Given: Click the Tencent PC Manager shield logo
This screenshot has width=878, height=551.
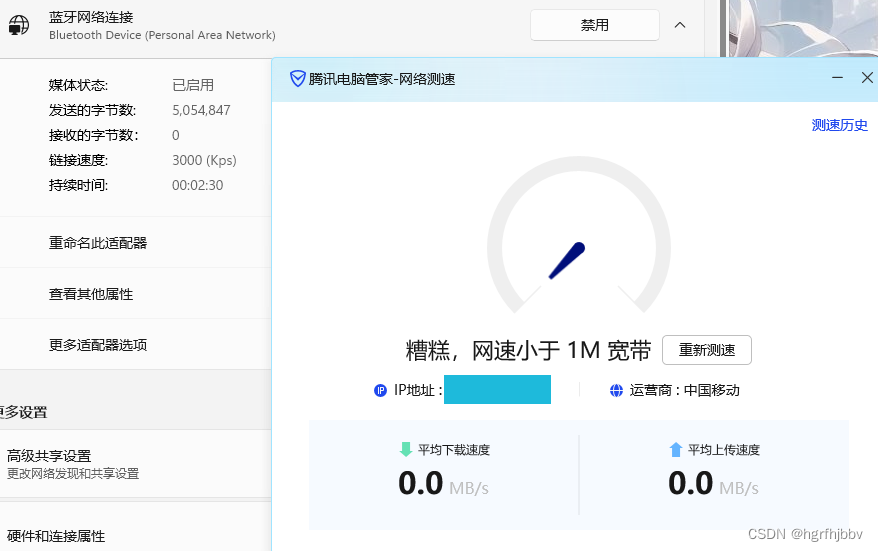Looking at the screenshot, I should 297,78.
